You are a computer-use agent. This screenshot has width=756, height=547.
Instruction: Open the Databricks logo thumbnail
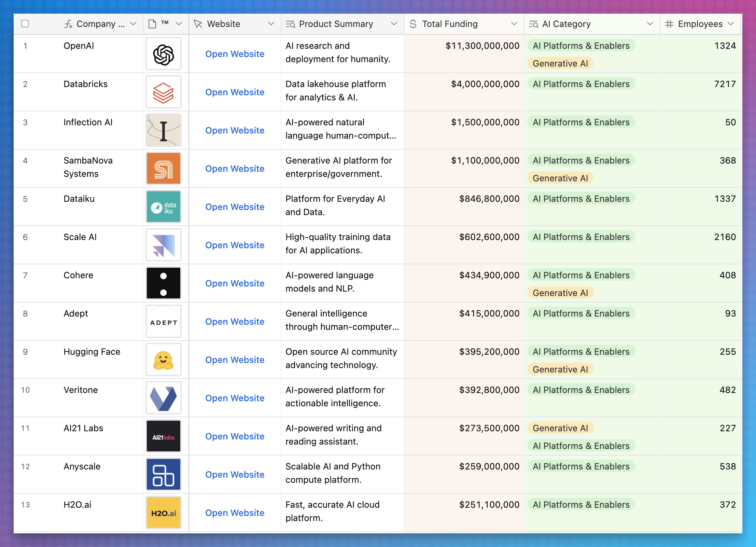click(164, 92)
